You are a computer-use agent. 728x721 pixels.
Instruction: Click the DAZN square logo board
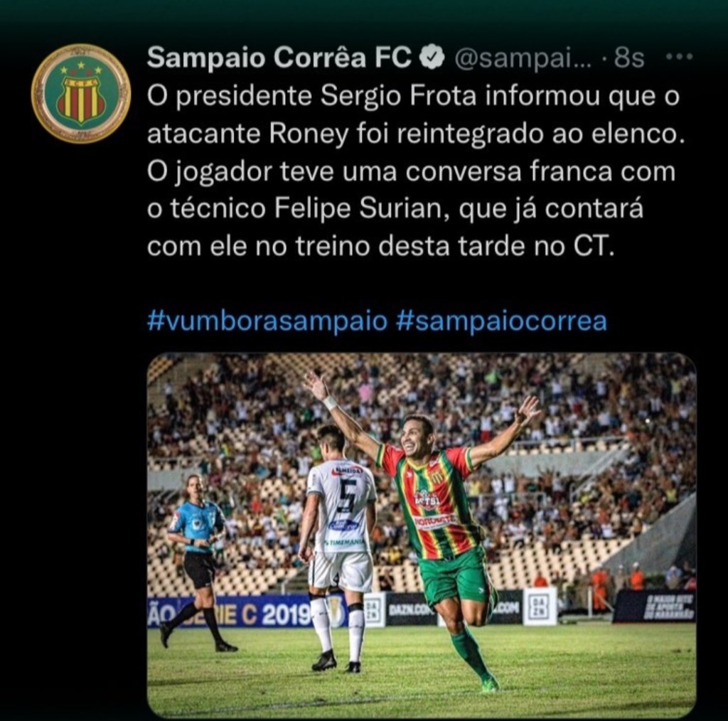point(540,607)
